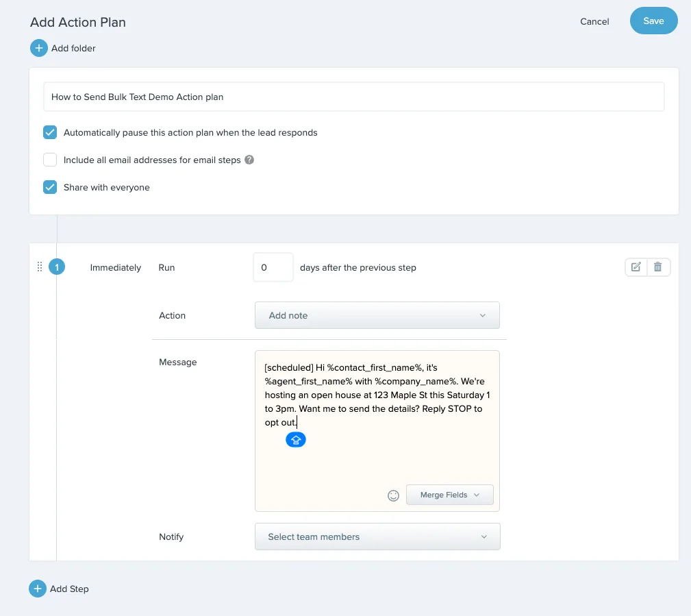Viewport: 691px width, 616px height.
Task: Click the Add folder label
Action: pyautogui.click(x=73, y=48)
